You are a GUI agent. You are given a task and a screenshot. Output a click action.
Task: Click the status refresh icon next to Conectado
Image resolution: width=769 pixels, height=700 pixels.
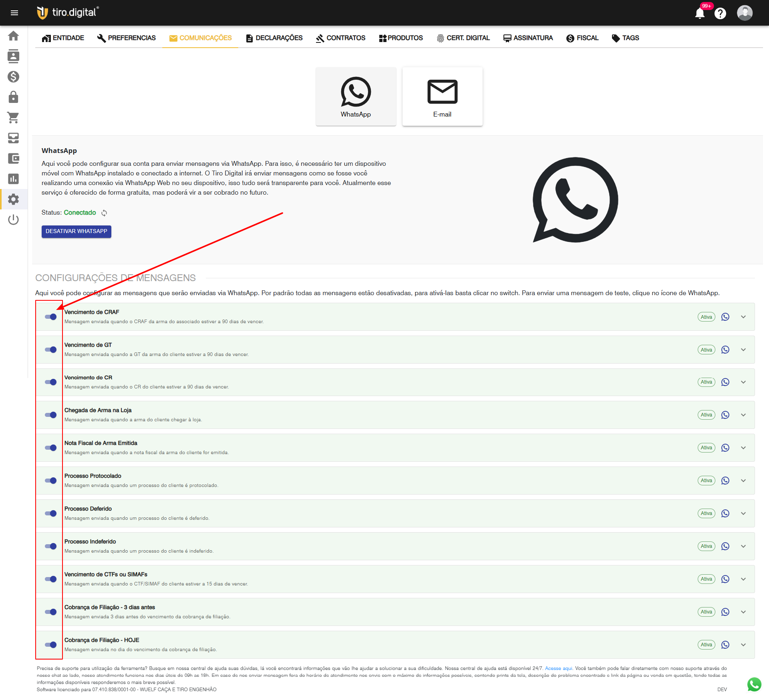[104, 213]
